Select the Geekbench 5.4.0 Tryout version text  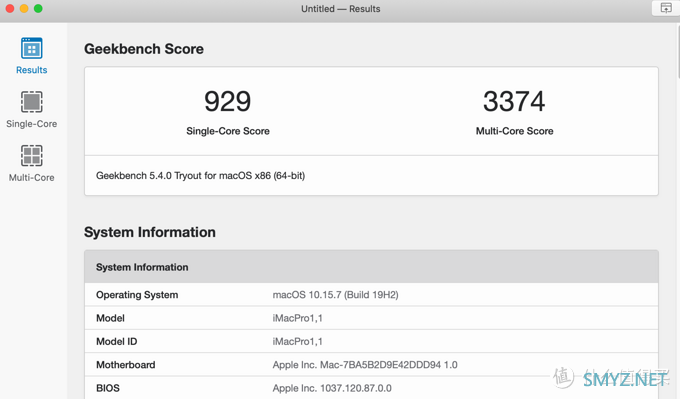(200, 176)
